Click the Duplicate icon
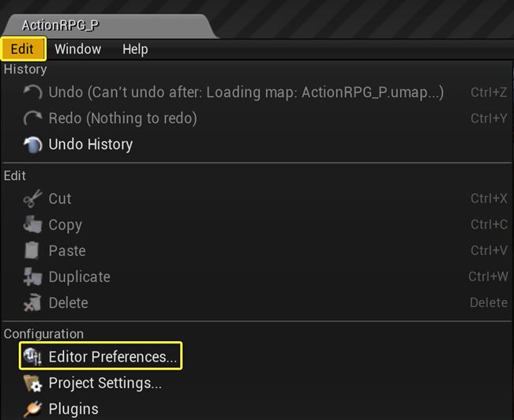The height and width of the screenshot is (420, 514). coord(32,277)
